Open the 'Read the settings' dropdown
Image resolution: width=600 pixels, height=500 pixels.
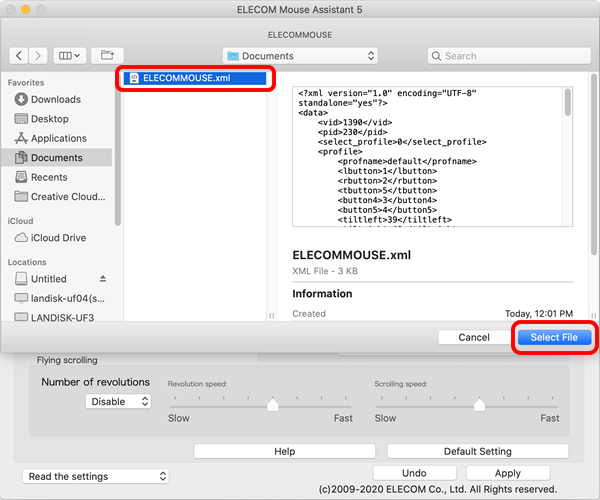click(x=96, y=476)
